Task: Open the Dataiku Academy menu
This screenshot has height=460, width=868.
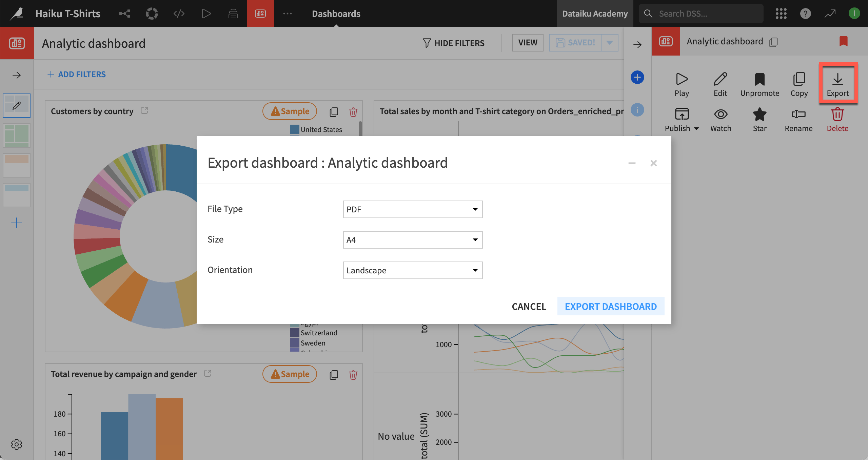Action: pos(595,14)
